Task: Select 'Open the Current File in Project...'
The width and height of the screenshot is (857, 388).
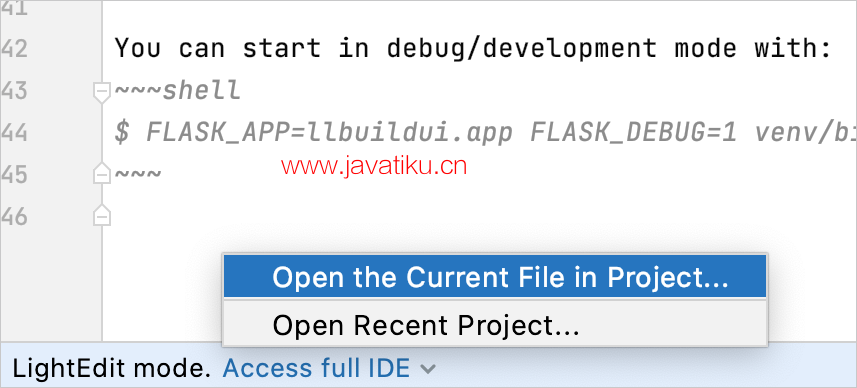Action: click(x=495, y=277)
